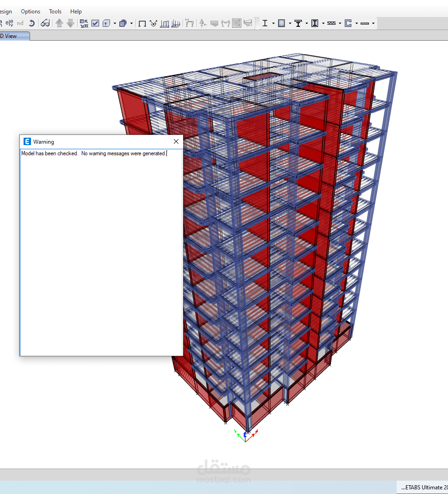Toggle the checkbox set display icon
Viewport: 448px width, 494px height.
coord(95,23)
